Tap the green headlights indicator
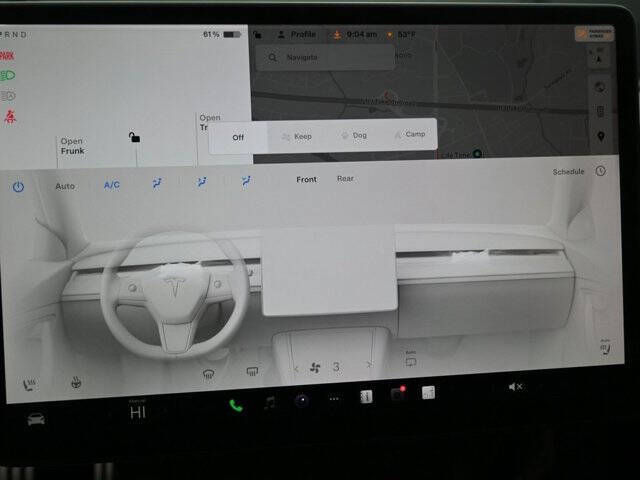640x480 pixels. click(7, 76)
